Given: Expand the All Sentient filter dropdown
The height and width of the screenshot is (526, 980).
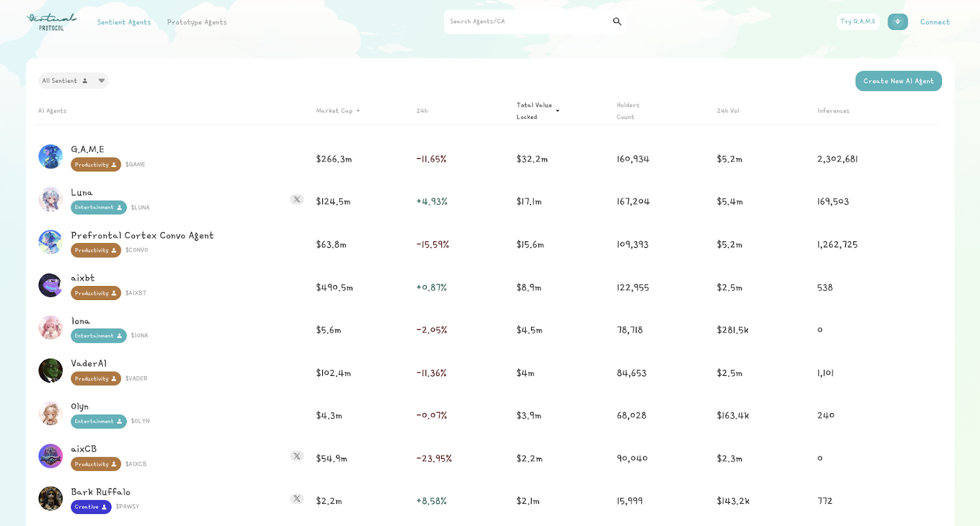Looking at the screenshot, I should pyautogui.click(x=73, y=81).
